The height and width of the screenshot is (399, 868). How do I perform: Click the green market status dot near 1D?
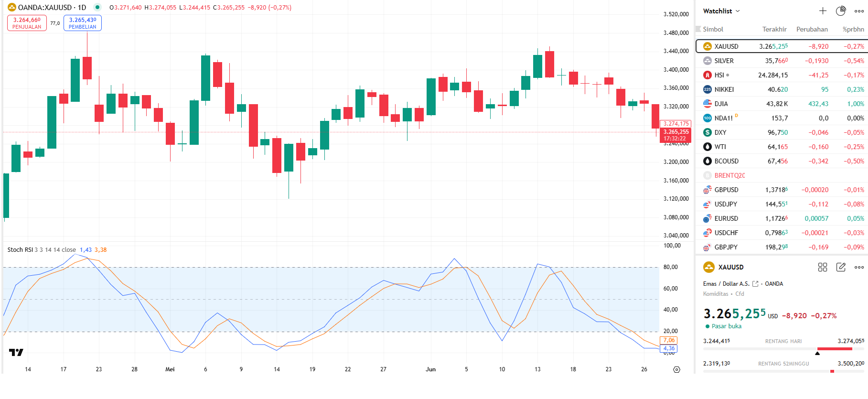(97, 7)
